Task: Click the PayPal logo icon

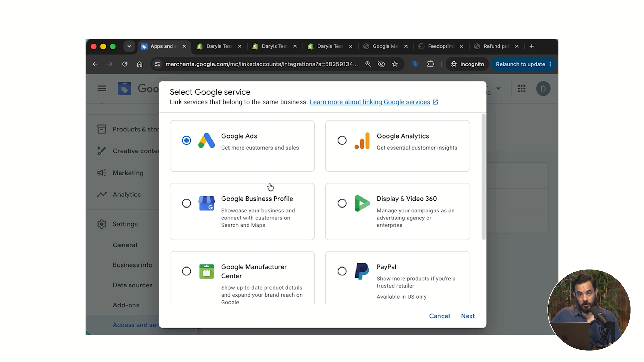Action: click(362, 271)
